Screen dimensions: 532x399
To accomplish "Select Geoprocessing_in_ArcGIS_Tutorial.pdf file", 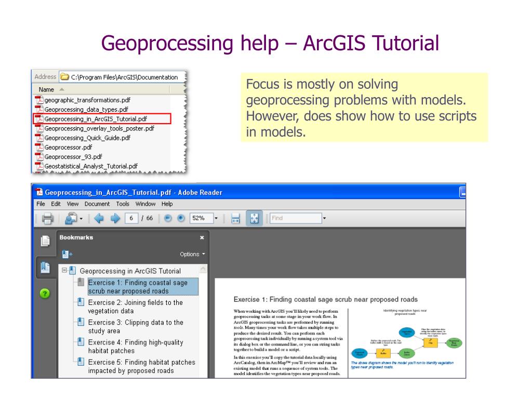I will [96, 119].
